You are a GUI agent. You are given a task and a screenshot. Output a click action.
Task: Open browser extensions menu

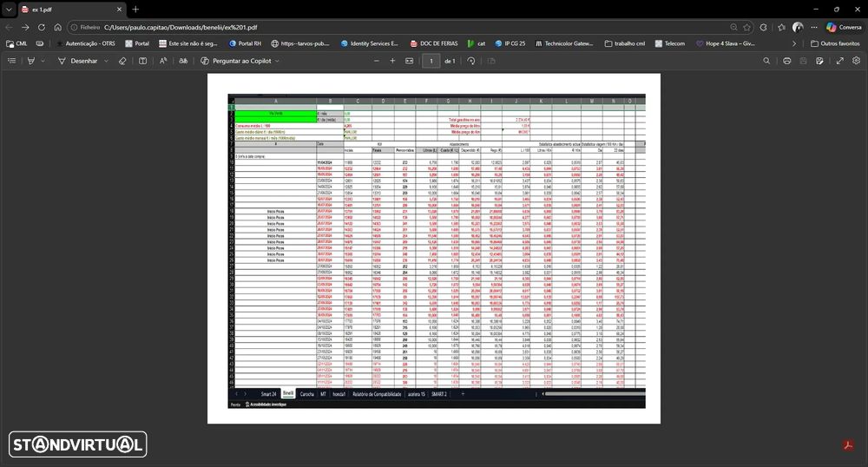point(763,27)
